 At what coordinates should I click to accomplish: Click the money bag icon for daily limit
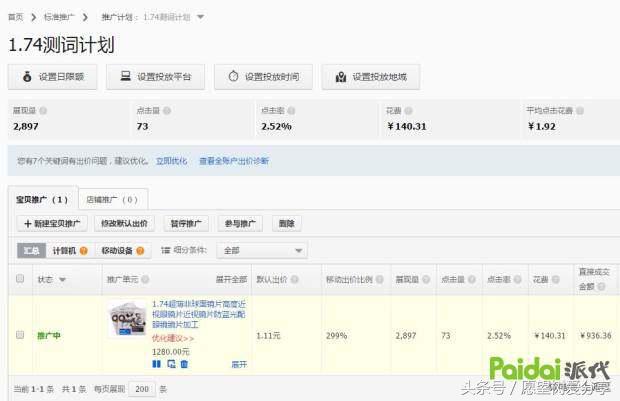27,77
